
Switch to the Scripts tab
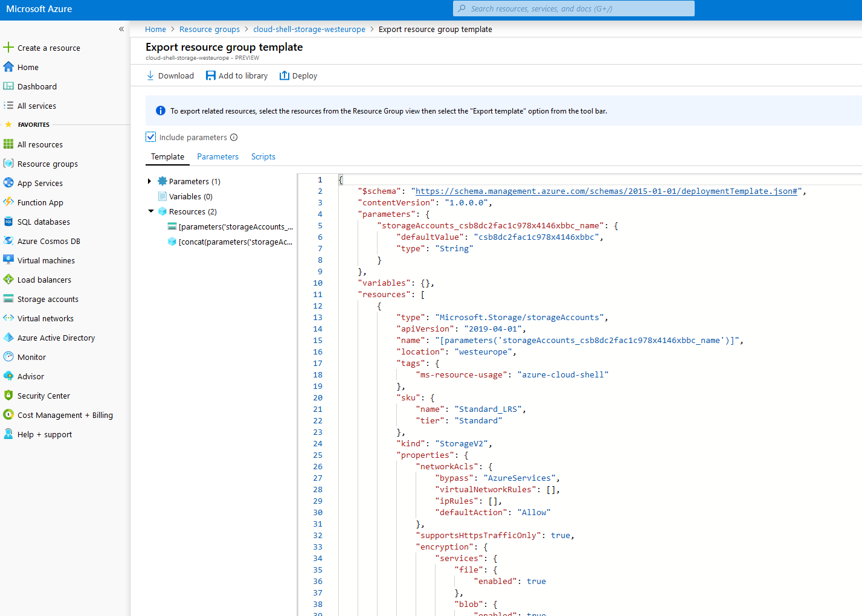point(263,156)
